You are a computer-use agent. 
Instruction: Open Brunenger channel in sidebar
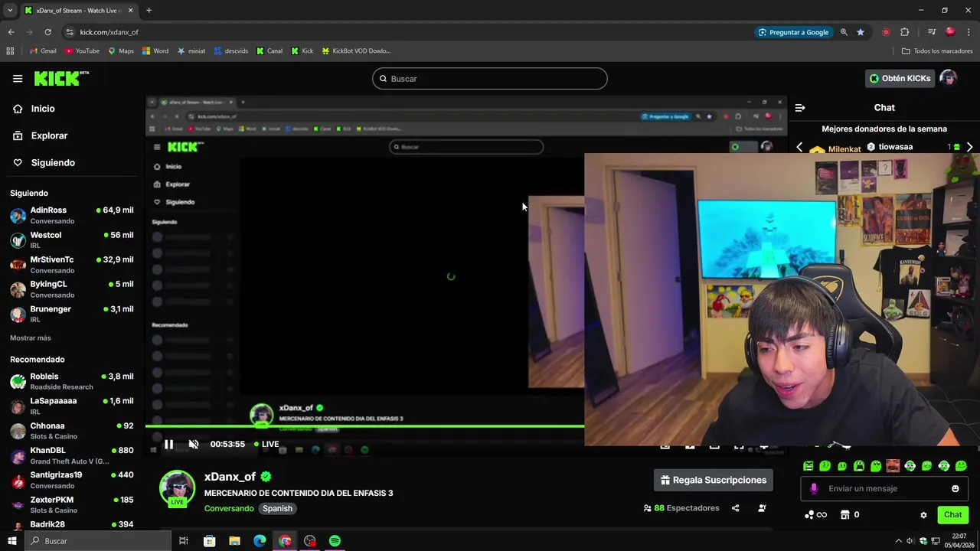click(x=73, y=314)
